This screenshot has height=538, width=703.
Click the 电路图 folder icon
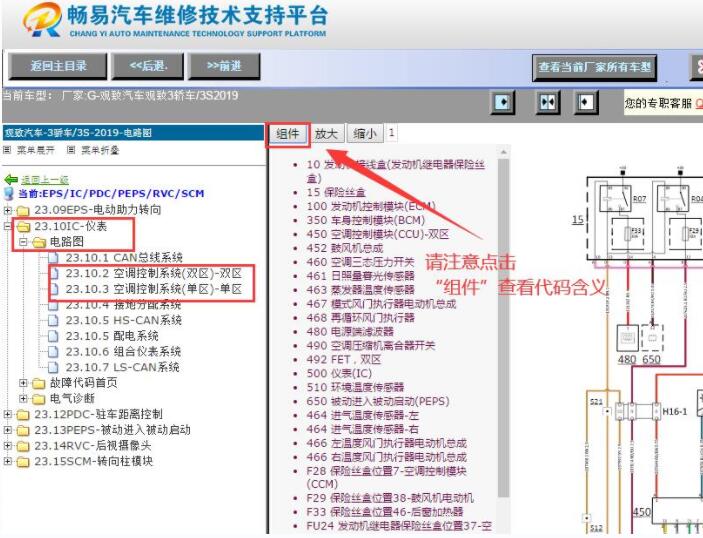39,243
